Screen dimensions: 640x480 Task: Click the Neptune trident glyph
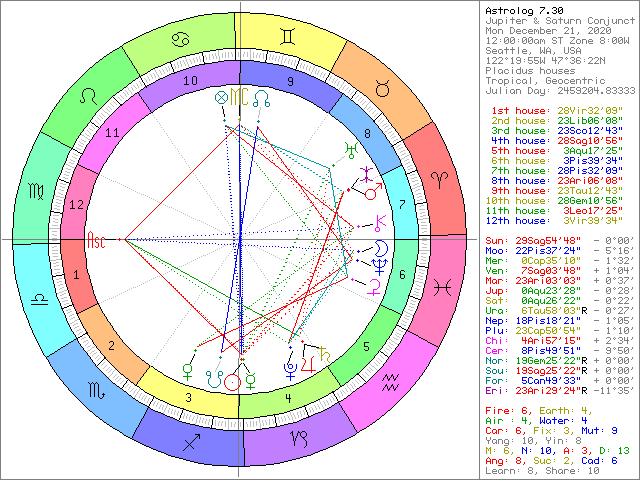(379, 264)
